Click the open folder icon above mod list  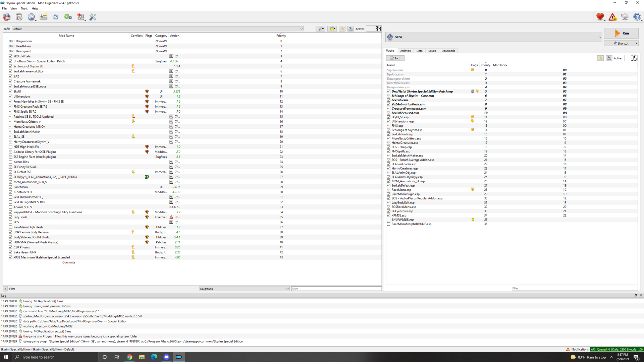332,29
